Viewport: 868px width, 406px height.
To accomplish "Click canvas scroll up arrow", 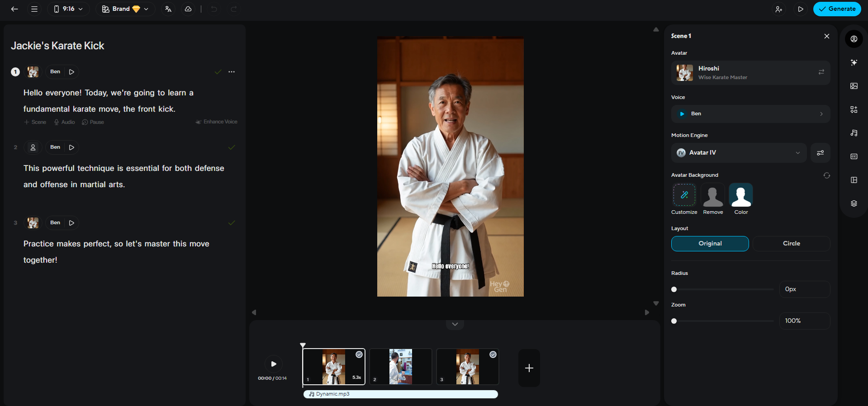I will click(656, 29).
